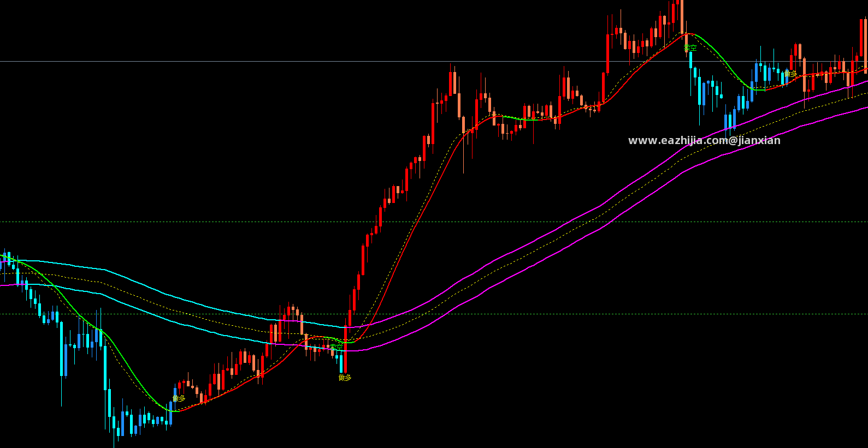
Task: Select the solid gray horizontal price line
Action: click(x=434, y=62)
